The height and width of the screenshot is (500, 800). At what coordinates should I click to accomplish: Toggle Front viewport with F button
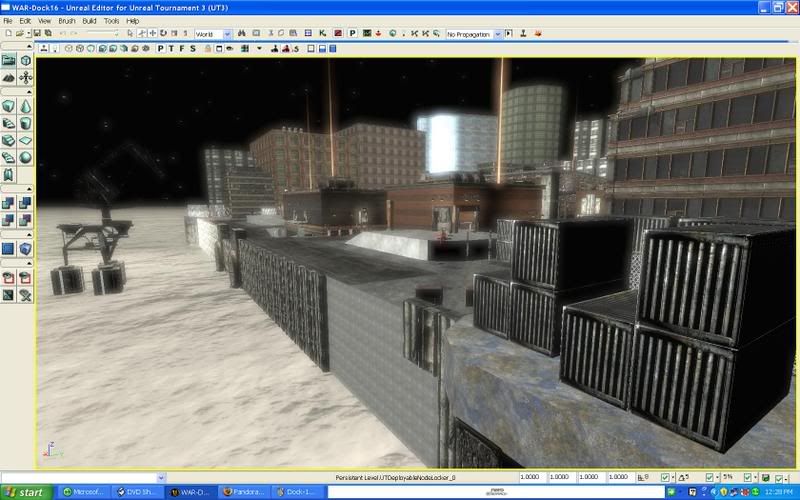coord(182,48)
